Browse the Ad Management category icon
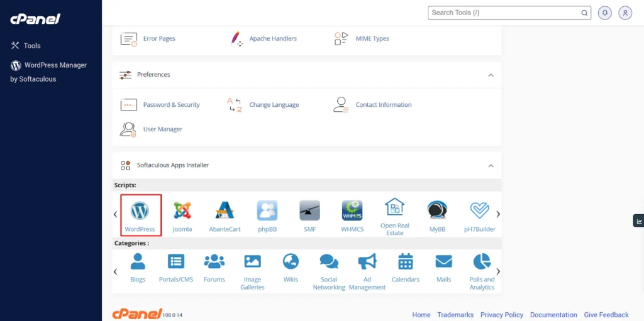Viewport: 644px width, 321px height. [x=367, y=261]
